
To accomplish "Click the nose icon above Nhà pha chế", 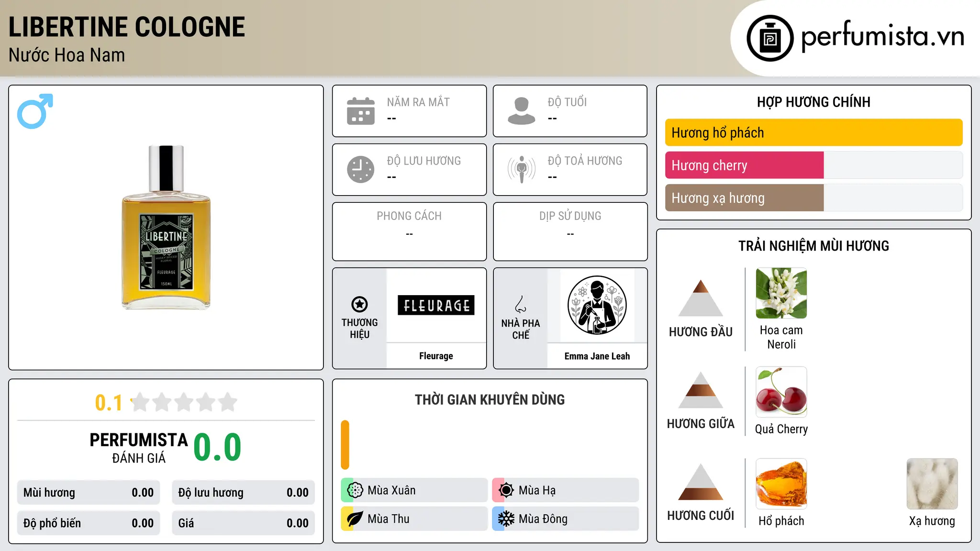I will [x=521, y=304].
